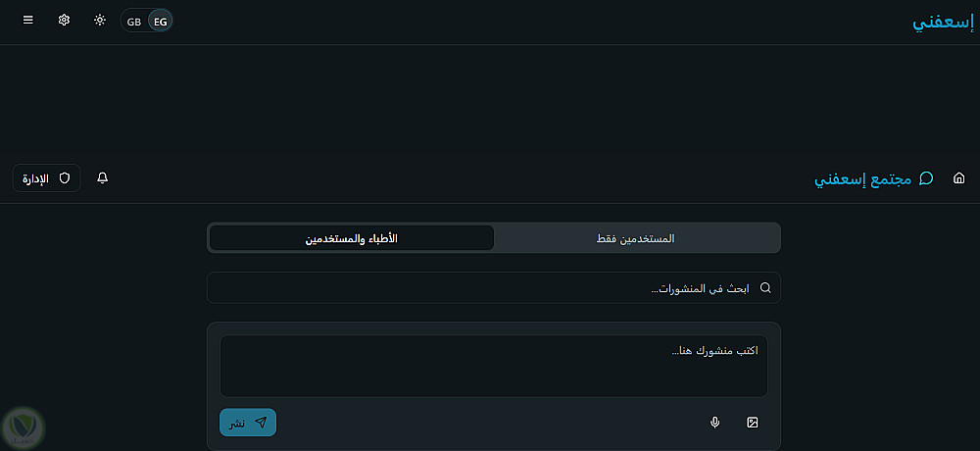Attach an image via picture icon
Screen dimensions: 980x451
pyautogui.click(x=753, y=423)
